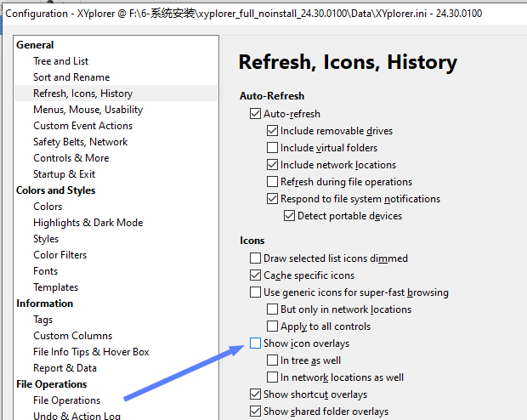Select Highlights & Dark Mode settings
Screen dimensions: 527x420
pos(88,223)
